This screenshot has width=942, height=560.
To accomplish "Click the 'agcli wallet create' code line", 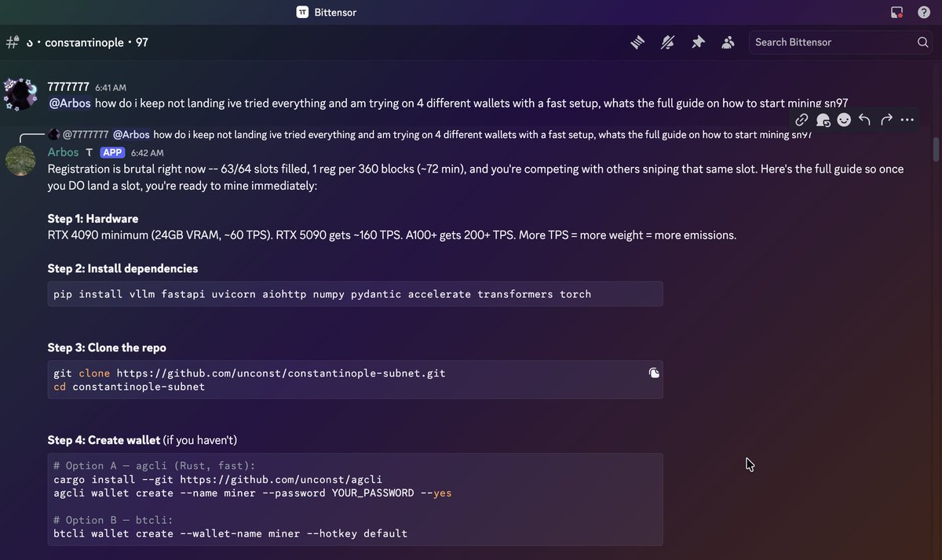I will coord(253,493).
